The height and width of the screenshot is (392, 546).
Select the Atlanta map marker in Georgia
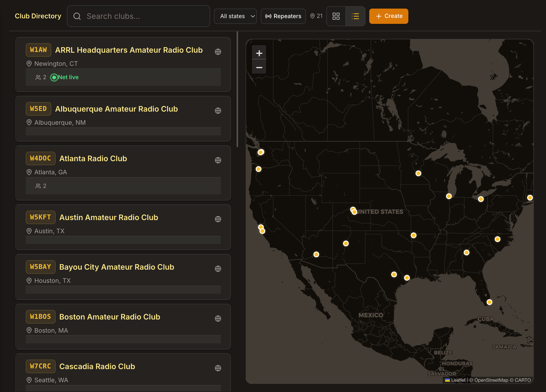click(467, 253)
